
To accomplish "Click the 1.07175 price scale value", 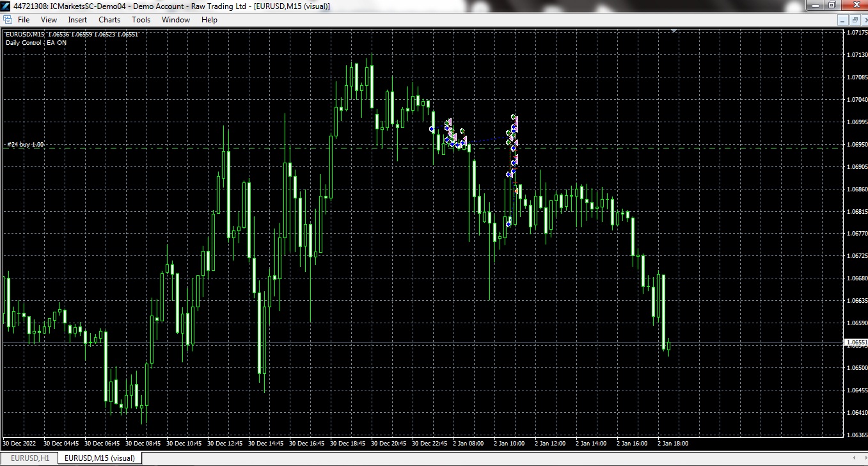I will coord(856,32).
